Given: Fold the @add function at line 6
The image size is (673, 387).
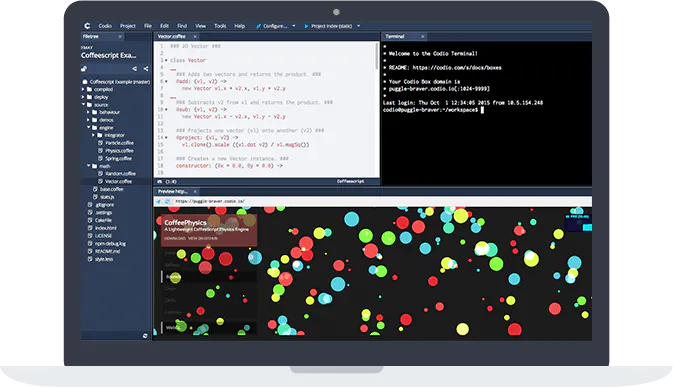Looking at the screenshot, I should [166, 82].
